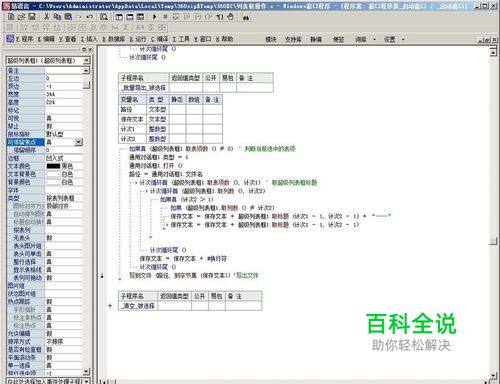Click the program icon left of 程序 menu

pyautogui.click(x=10, y=39)
